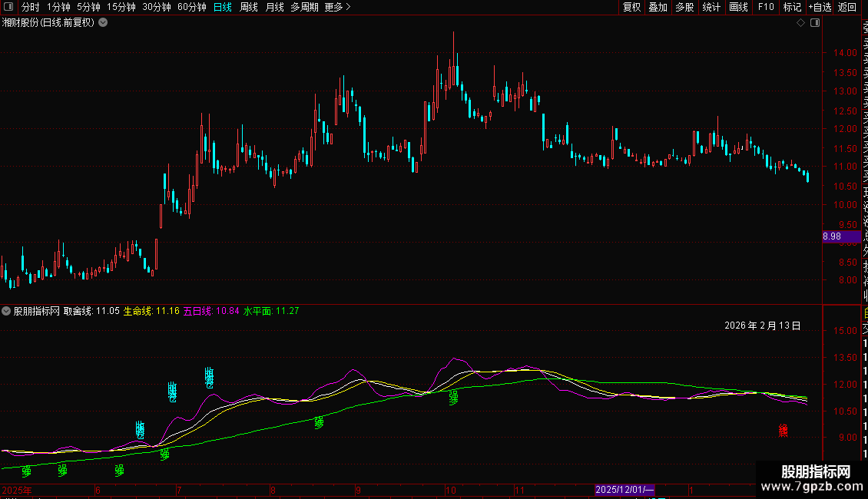
Task: Click the 返回 back button
Action: [847, 8]
